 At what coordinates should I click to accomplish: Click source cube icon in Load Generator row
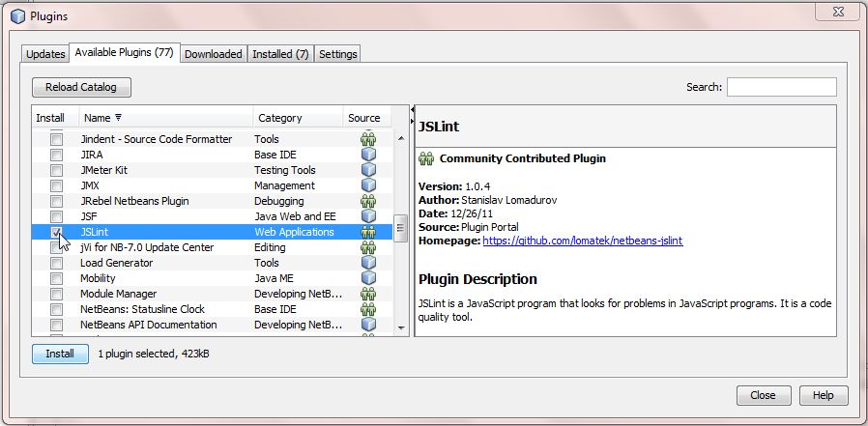368,263
